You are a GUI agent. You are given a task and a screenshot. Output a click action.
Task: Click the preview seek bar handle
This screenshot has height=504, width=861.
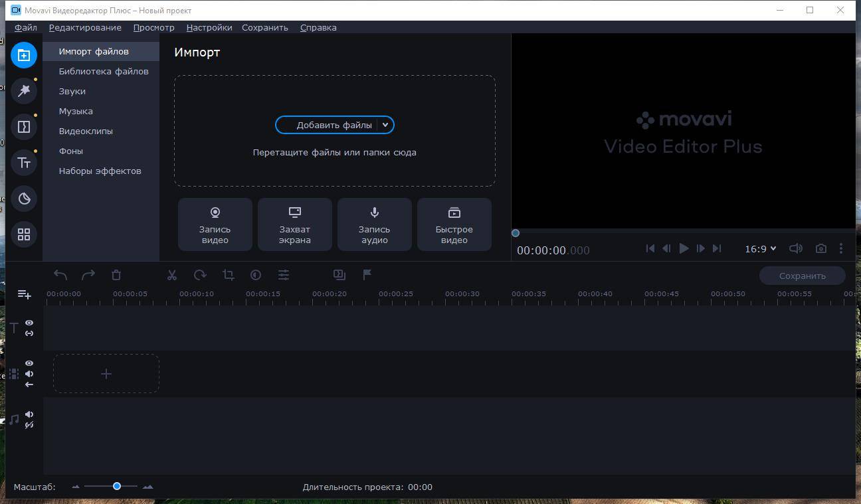pyautogui.click(x=516, y=233)
